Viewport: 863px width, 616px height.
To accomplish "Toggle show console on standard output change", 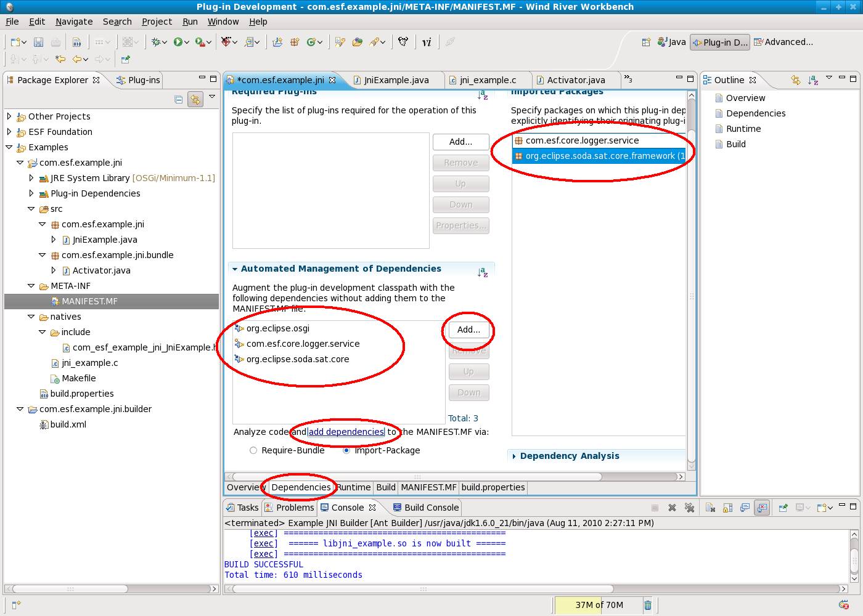I will [745, 508].
